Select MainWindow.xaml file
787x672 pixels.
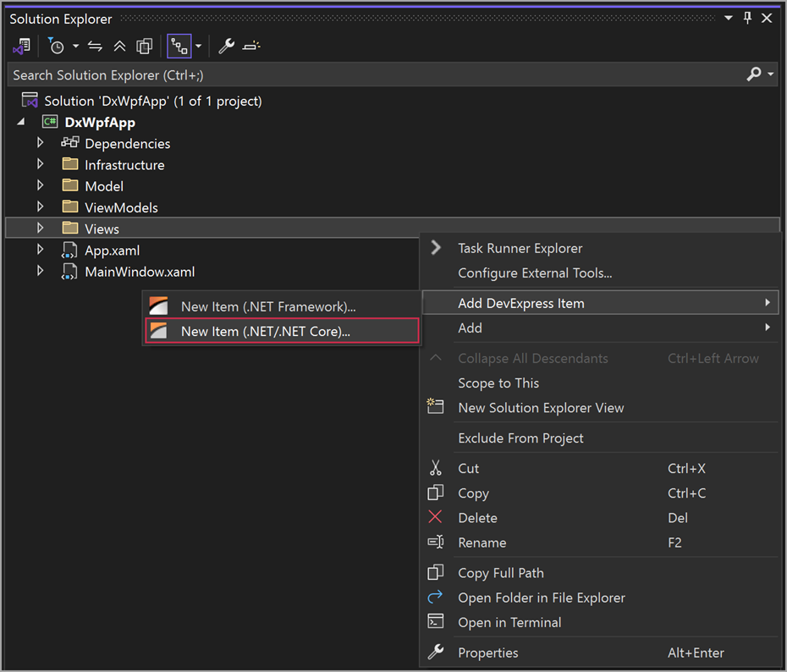[x=140, y=272]
